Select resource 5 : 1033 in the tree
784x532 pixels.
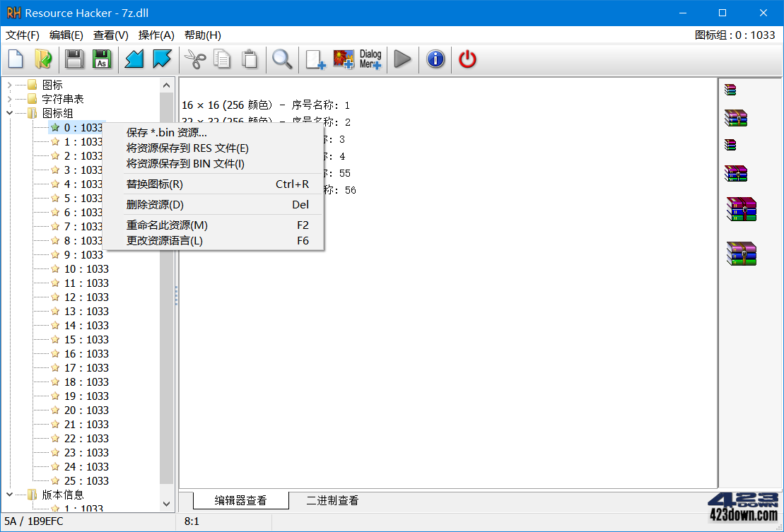click(78, 198)
